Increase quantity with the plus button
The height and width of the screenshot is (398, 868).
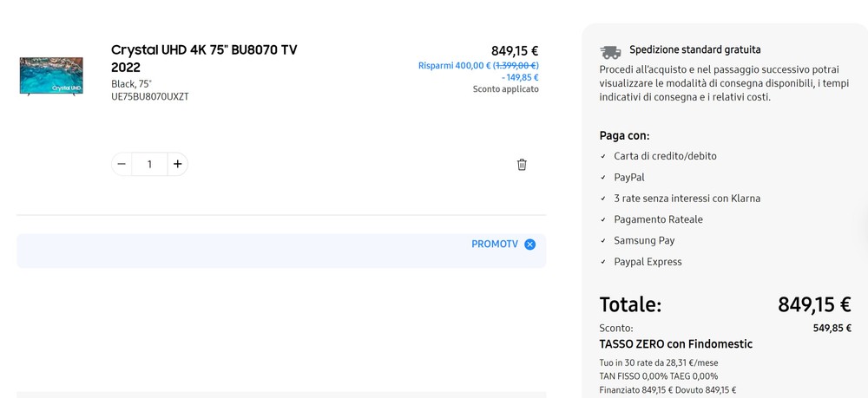point(177,164)
